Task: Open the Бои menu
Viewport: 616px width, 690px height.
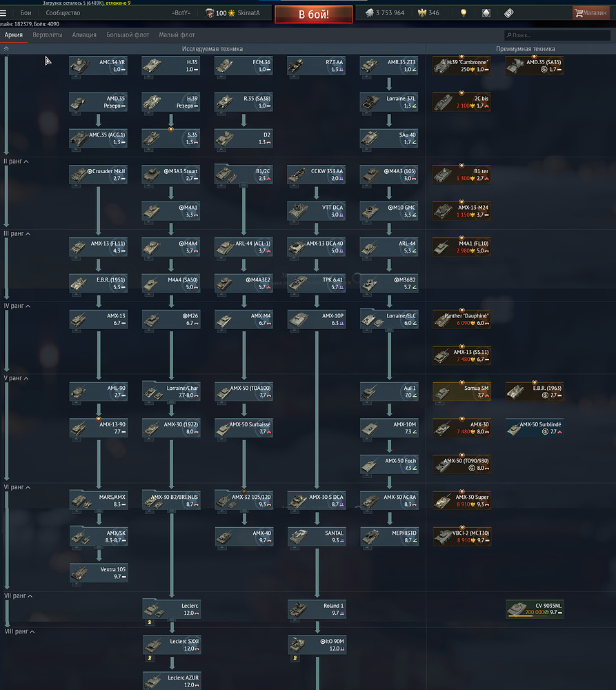Action: tap(26, 12)
